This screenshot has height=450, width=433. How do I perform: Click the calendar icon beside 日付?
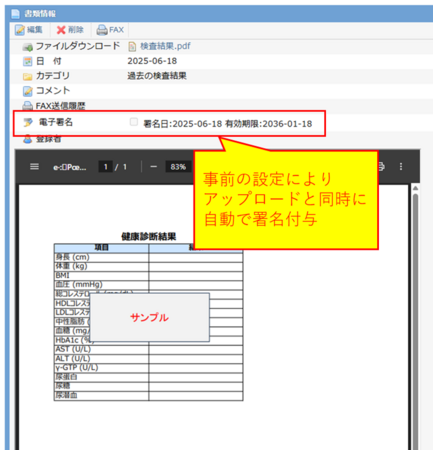pos(28,61)
